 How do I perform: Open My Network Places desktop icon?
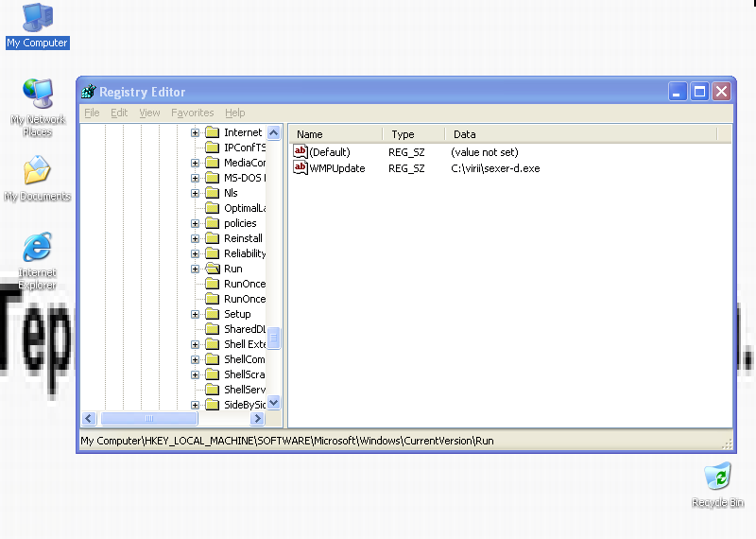[x=38, y=107]
